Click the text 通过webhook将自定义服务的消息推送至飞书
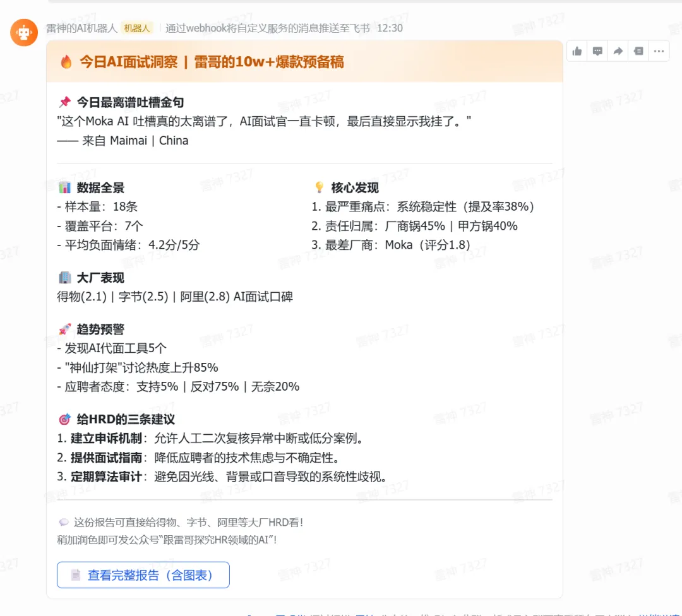Viewport: 682px width, 616px height. pos(268,28)
